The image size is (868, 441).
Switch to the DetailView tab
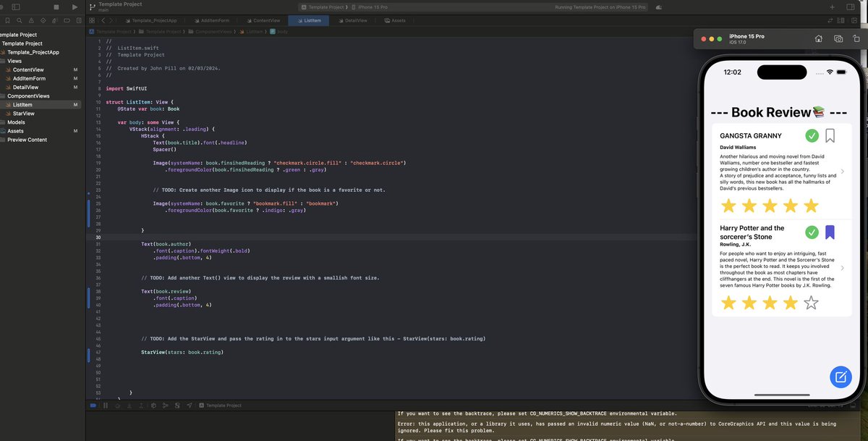pos(352,21)
